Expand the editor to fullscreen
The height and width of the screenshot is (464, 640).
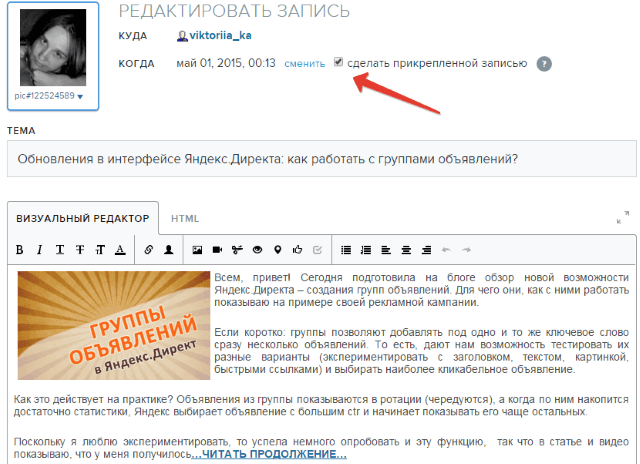(623, 217)
